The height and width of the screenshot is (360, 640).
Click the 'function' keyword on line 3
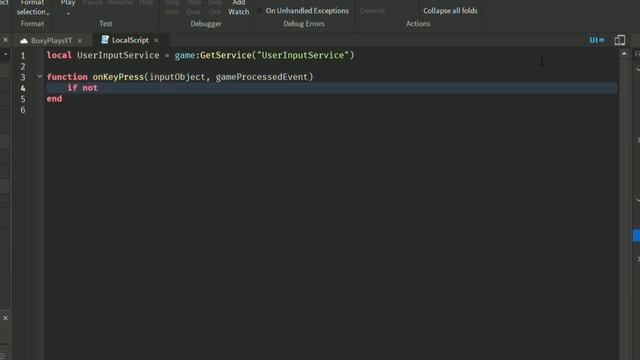click(67, 77)
